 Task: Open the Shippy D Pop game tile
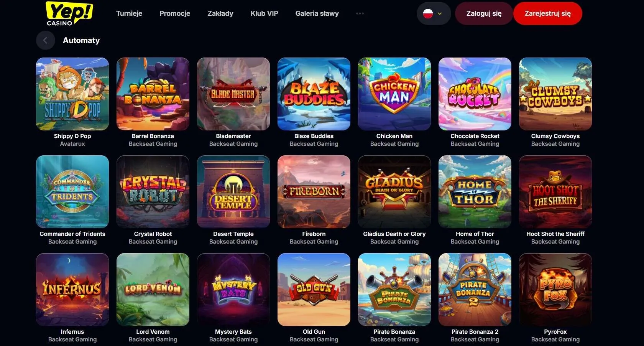tap(72, 94)
